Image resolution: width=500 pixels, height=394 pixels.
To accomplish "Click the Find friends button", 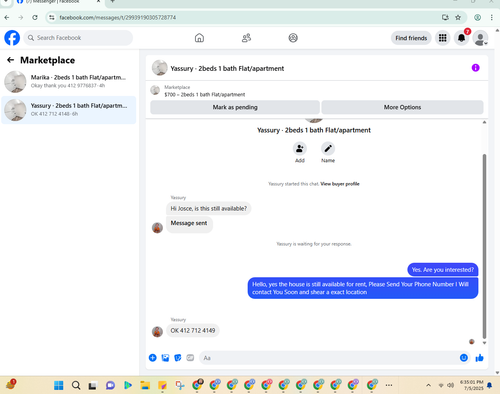I will point(411,38).
